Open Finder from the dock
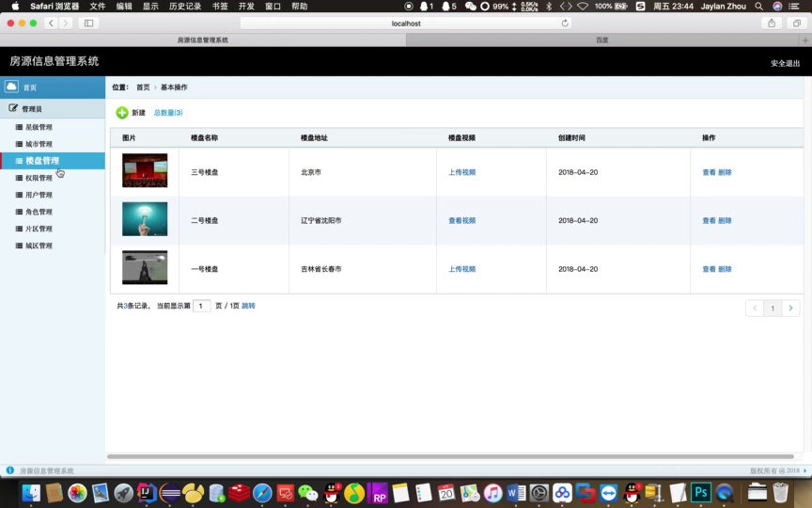This screenshot has height=508, width=812. (31, 492)
